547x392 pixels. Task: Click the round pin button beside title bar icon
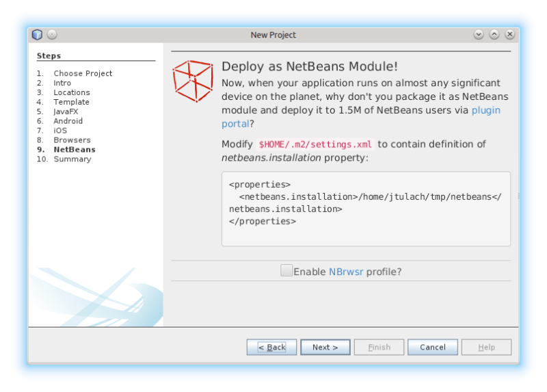pos(52,35)
